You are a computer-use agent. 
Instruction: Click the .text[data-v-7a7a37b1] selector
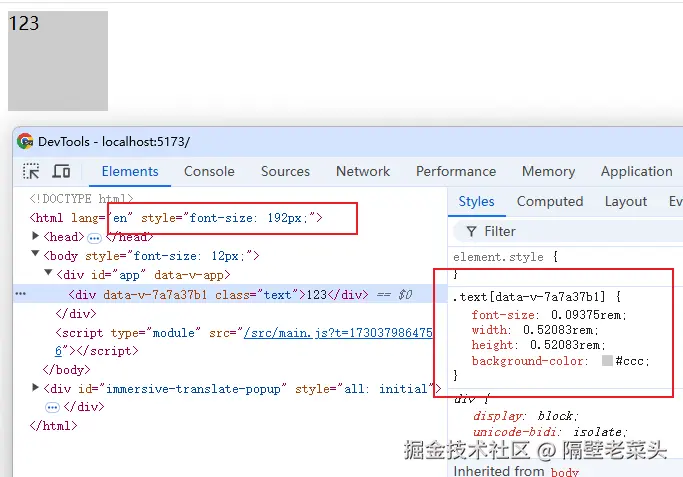[529, 297]
